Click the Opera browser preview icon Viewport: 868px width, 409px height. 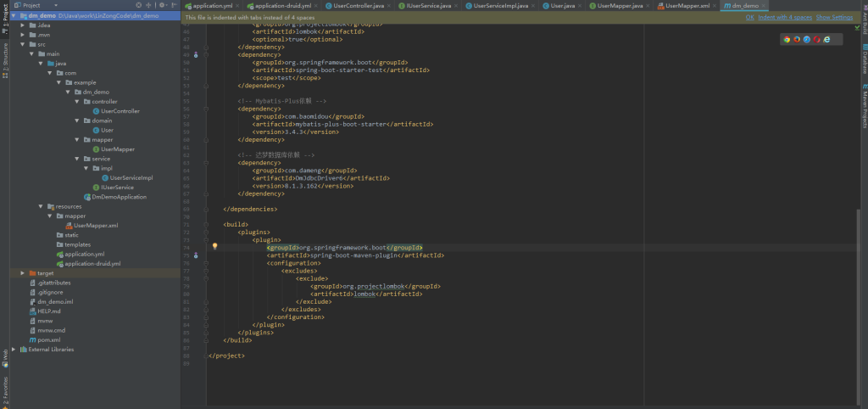pos(817,39)
